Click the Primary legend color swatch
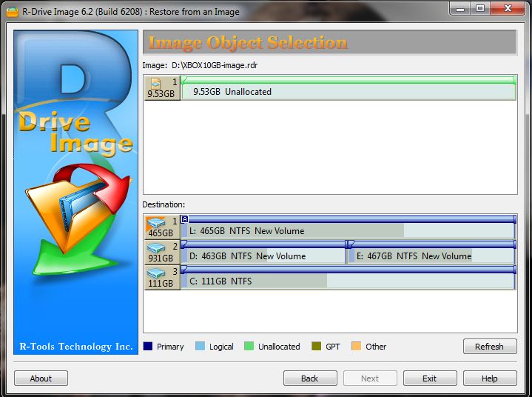 tap(148, 347)
